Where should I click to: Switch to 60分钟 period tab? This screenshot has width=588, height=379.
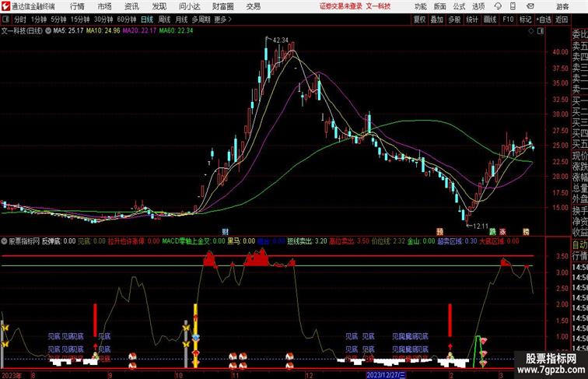tap(127, 19)
